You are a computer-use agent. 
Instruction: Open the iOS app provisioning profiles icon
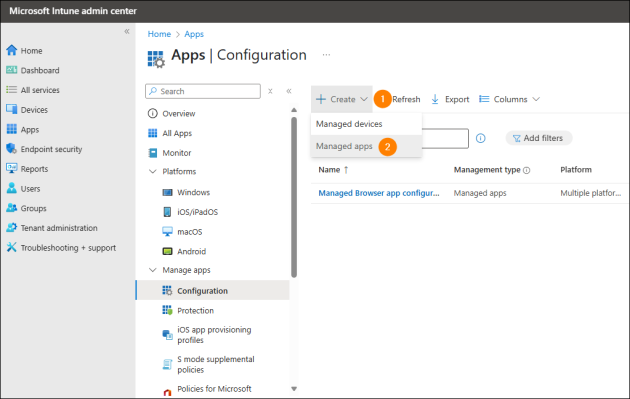coord(167,334)
